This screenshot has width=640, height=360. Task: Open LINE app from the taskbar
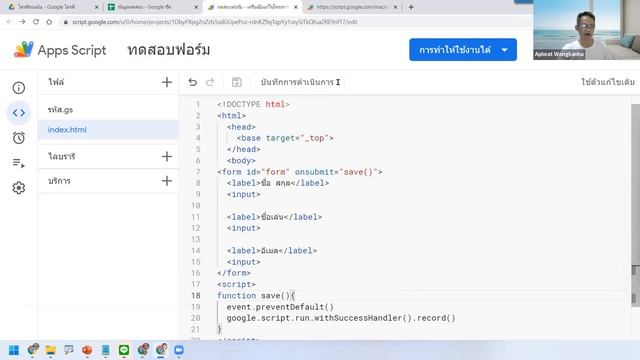click(124, 350)
